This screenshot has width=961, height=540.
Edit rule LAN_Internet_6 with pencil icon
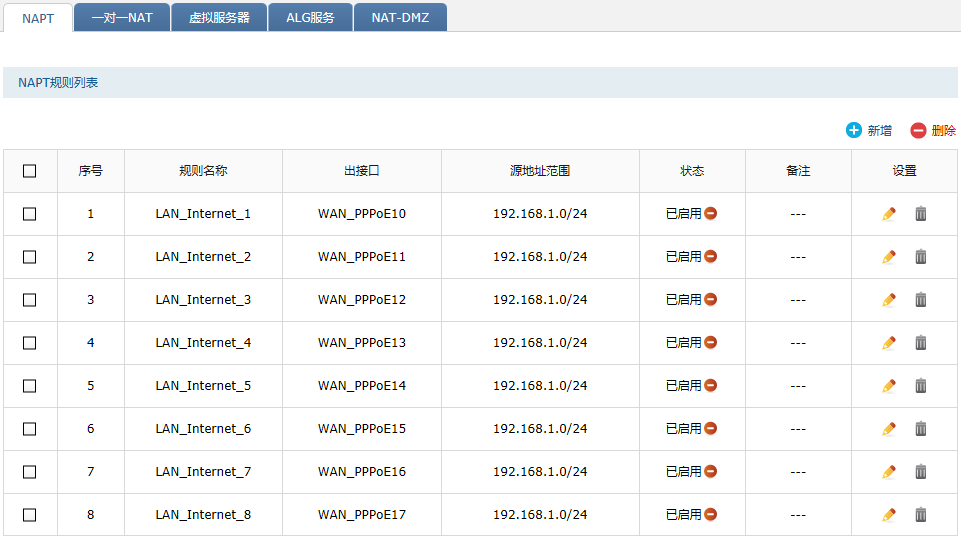click(x=889, y=428)
